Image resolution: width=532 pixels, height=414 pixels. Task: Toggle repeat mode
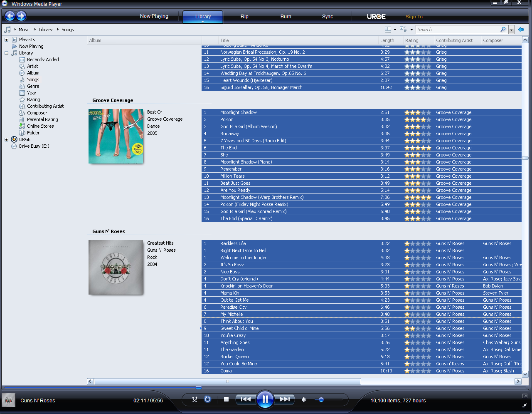coord(207,399)
